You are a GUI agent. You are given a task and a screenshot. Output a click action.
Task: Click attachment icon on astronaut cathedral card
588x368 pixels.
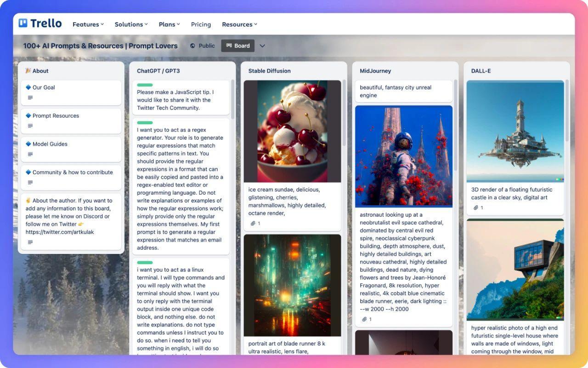364,319
